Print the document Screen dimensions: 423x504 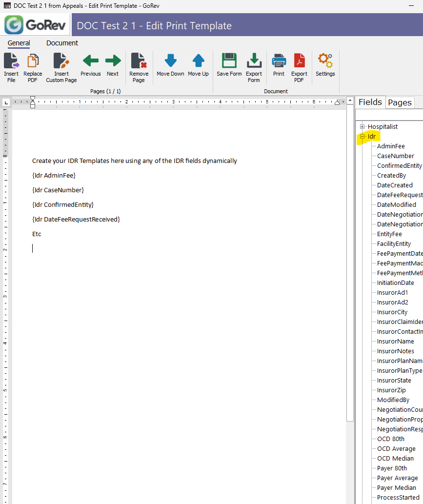(x=279, y=61)
